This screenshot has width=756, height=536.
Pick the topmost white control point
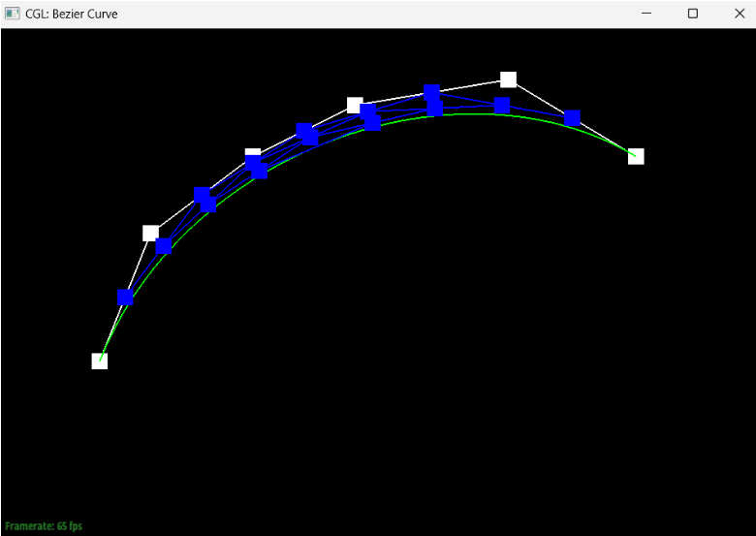tap(508, 79)
